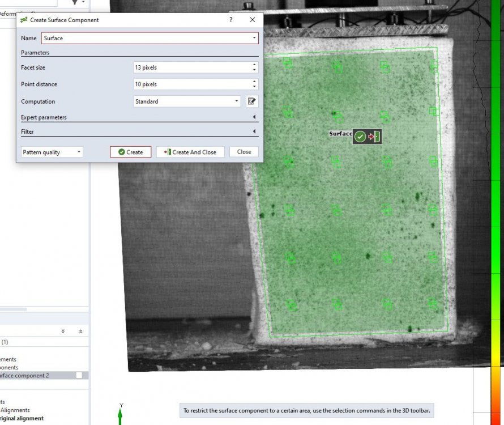
Task: Open the computation settings edit icon
Action: (x=252, y=101)
